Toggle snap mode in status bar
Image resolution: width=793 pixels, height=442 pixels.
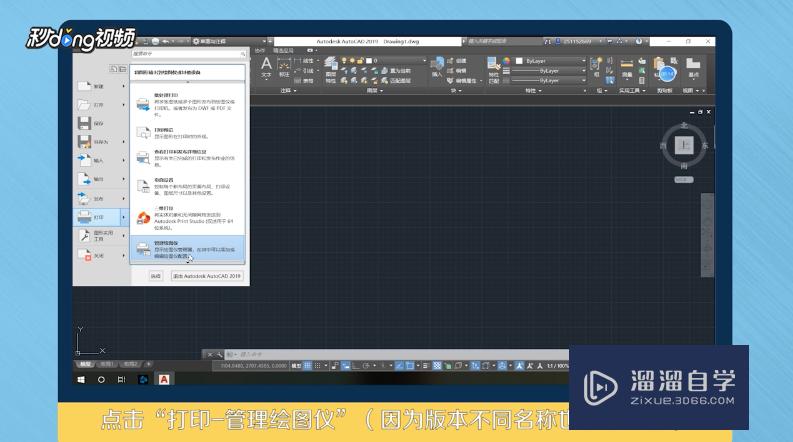tap(318, 366)
